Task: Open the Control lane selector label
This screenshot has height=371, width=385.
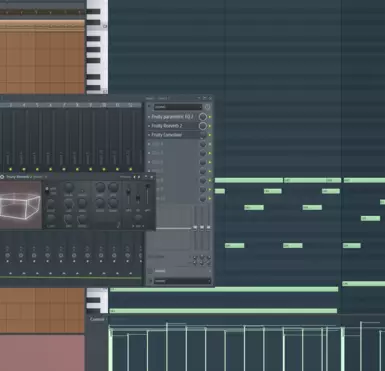Action: [97, 319]
